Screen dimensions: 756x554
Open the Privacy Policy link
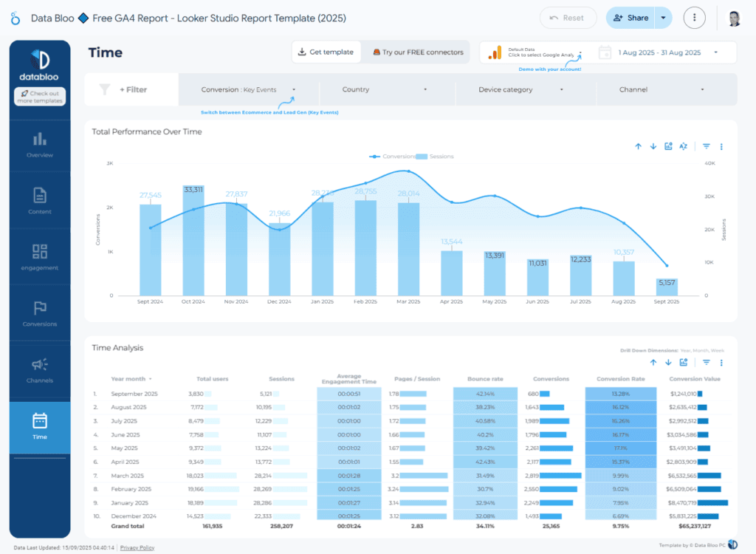(137, 547)
